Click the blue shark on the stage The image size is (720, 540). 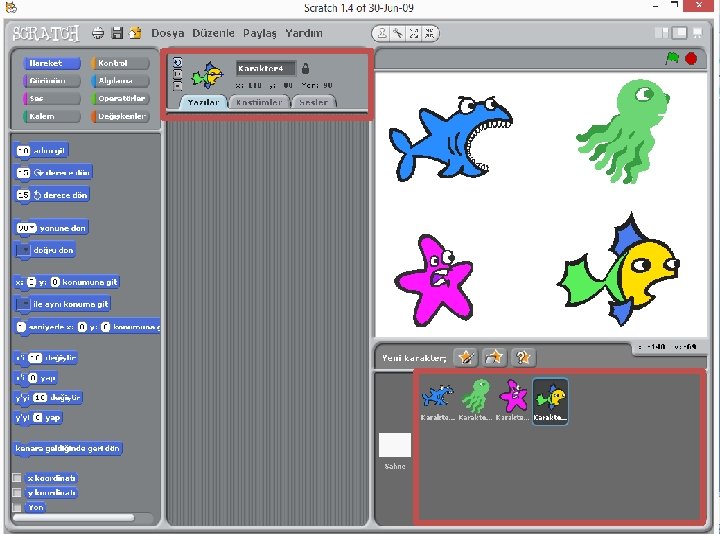click(x=450, y=138)
